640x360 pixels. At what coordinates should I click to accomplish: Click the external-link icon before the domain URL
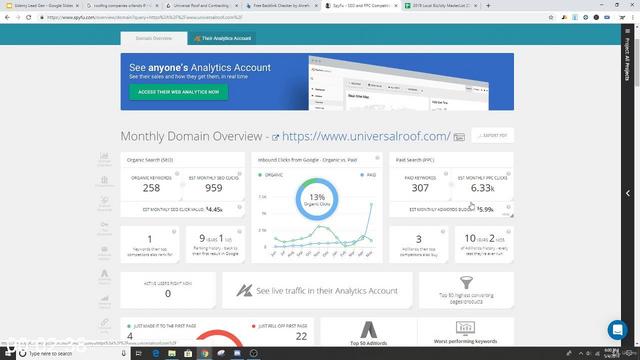point(276,138)
